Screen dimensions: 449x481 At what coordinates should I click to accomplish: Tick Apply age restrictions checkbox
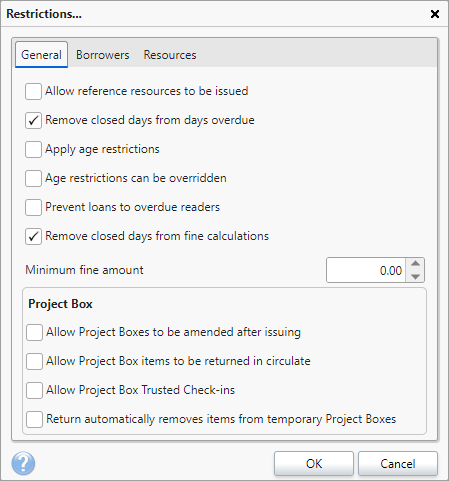coord(33,149)
